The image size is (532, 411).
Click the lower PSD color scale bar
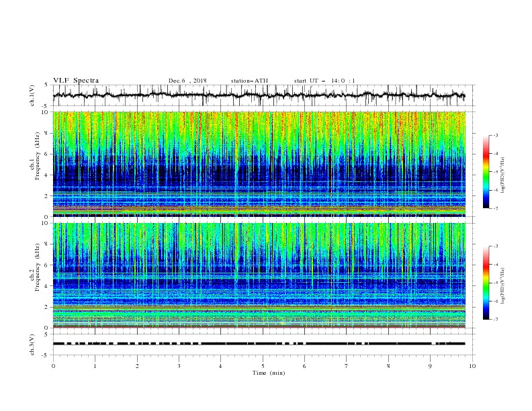coord(486,283)
